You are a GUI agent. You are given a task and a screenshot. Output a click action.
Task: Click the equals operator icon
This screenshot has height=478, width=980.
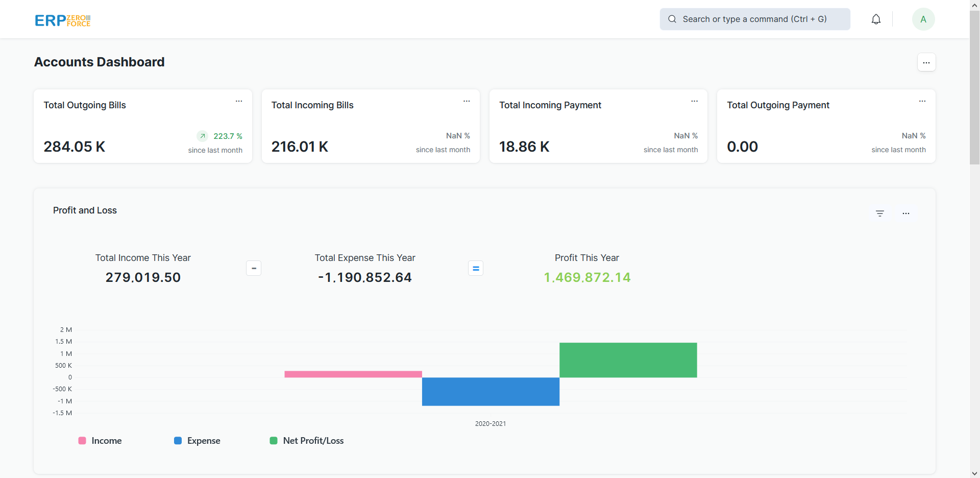476,268
